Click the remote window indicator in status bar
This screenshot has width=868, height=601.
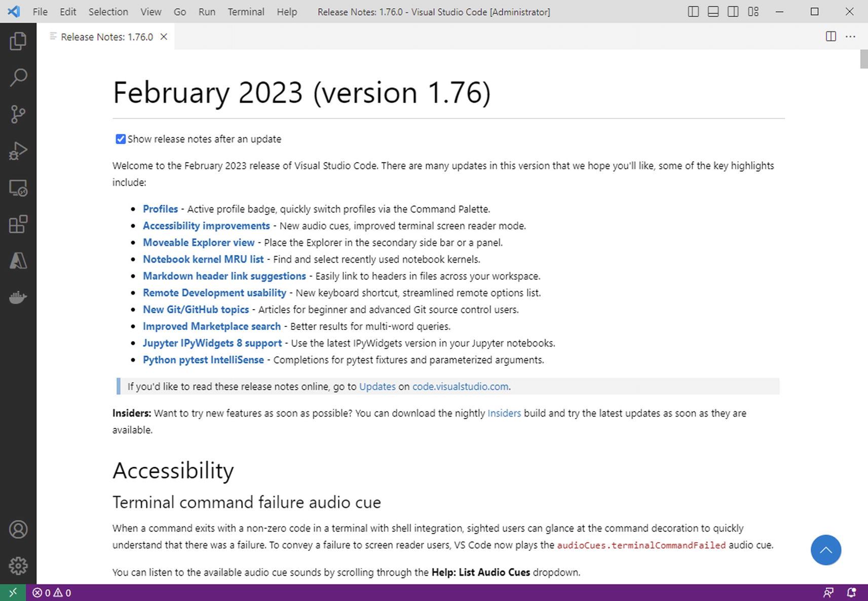click(x=13, y=592)
